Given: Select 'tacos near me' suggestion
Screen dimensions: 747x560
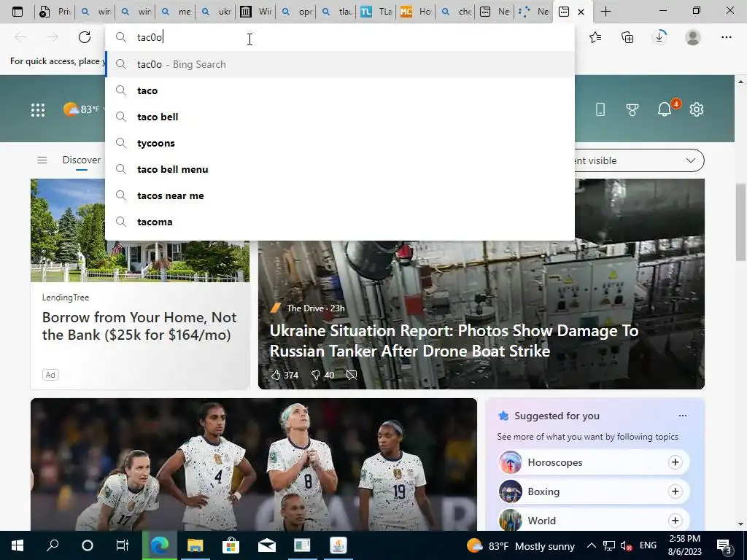Looking at the screenshot, I should (340, 195).
